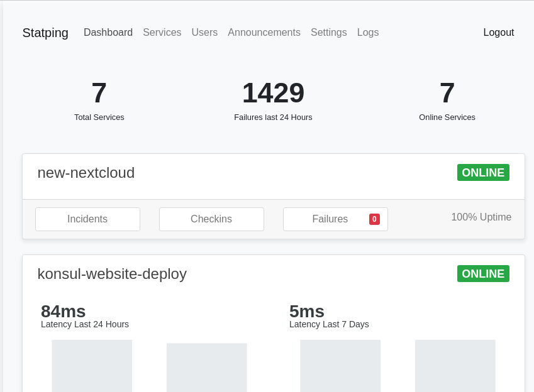This screenshot has height=392, width=534.
Task: Open Incidents for new-nextcloud
Action: 87,219
